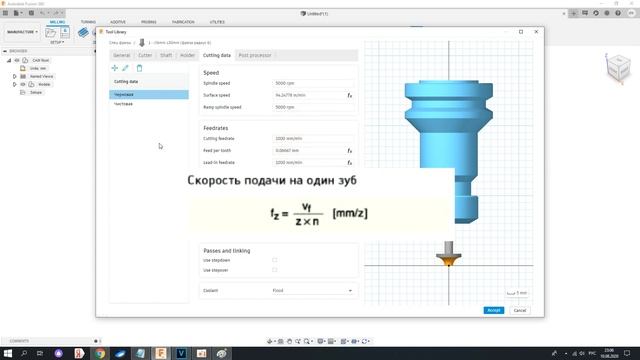Click the setup sheet icon in Setup group
Viewport: 640px width, 360px height.
click(x=64, y=33)
